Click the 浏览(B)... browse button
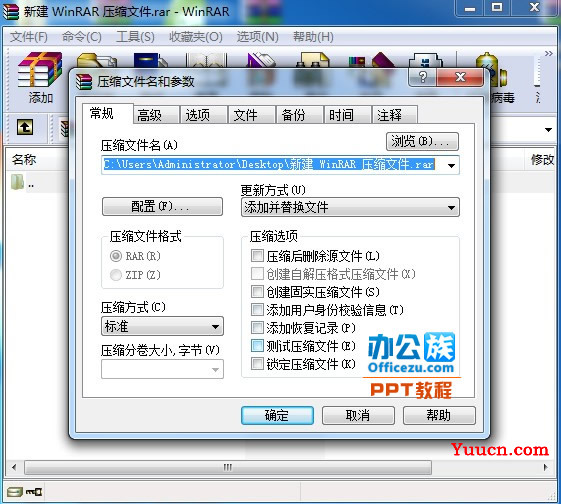The image size is (561, 504). pos(422,142)
